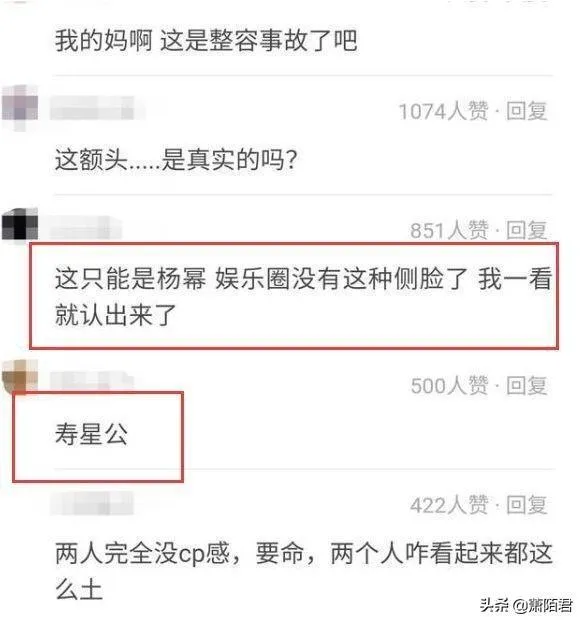
Task: Reply to the 1074-likes comment via 回复
Action: pyautogui.click(x=527, y=111)
